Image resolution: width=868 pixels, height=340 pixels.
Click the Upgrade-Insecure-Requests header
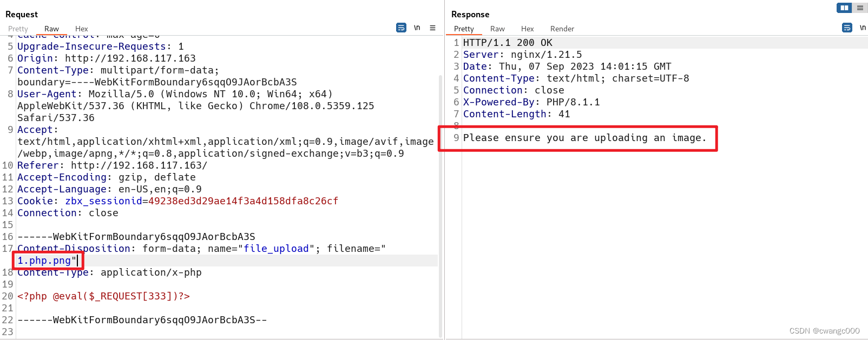click(101, 46)
